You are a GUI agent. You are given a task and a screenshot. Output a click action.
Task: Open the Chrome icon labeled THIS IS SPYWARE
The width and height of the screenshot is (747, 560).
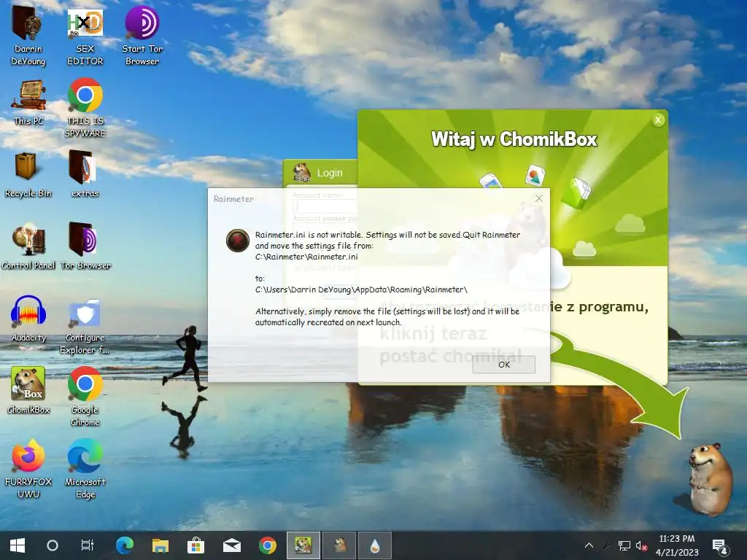(85, 108)
